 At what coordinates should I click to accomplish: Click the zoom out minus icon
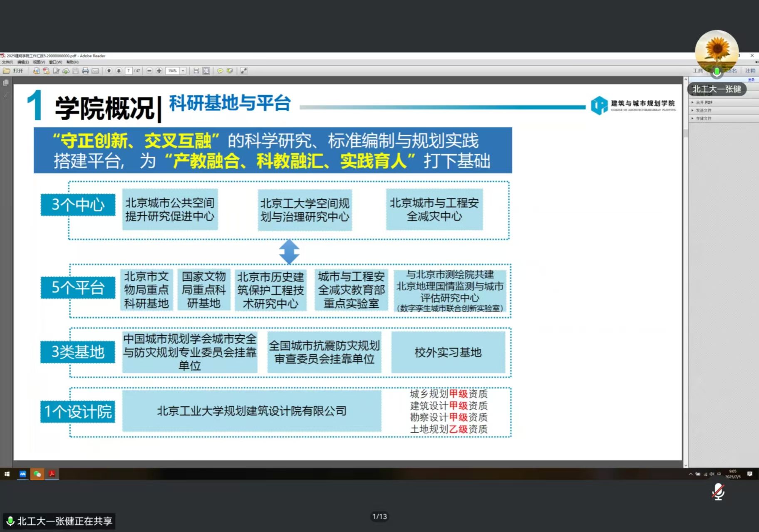pyautogui.click(x=149, y=71)
